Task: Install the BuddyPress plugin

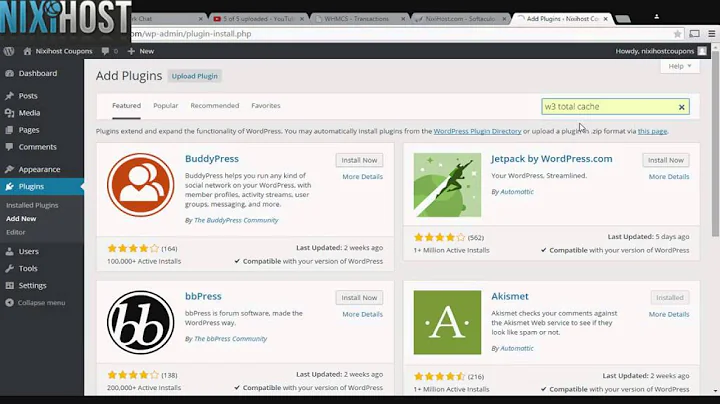Action: pyautogui.click(x=359, y=160)
